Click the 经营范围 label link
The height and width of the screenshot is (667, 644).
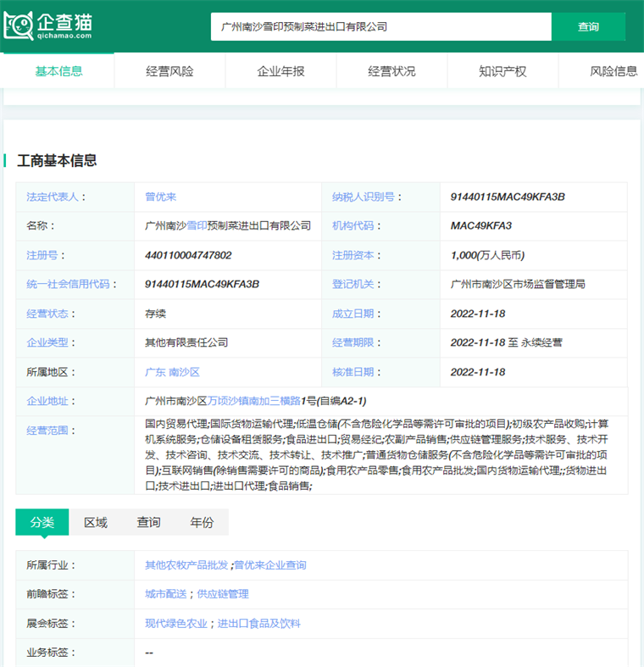point(47,431)
